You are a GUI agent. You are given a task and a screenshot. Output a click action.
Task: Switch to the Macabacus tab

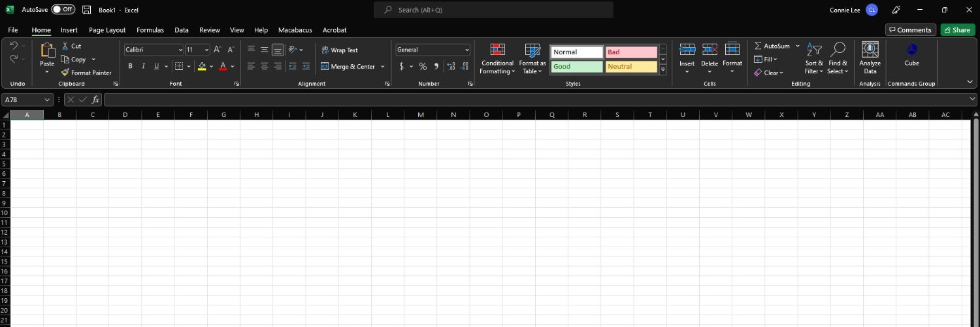(296, 30)
